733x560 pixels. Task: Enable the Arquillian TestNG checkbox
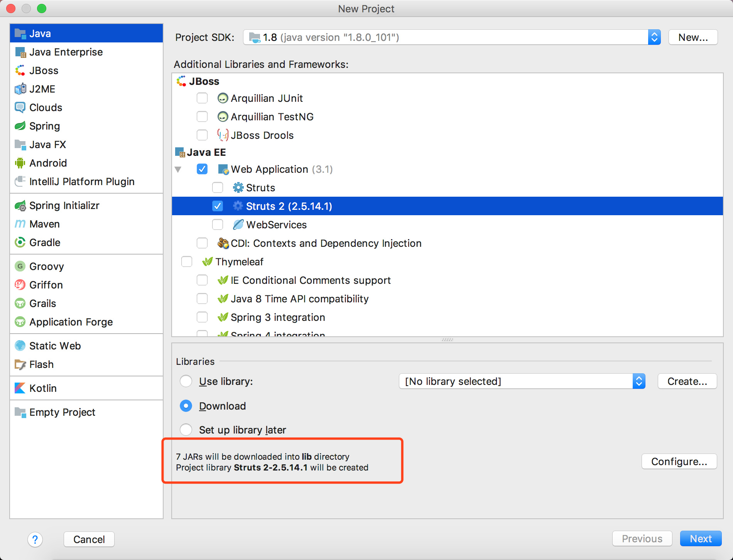202,117
